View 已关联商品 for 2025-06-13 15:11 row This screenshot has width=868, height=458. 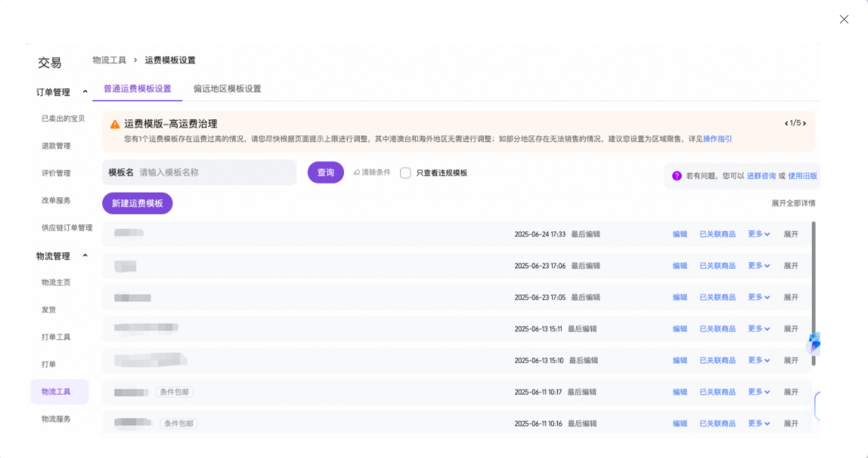718,329
